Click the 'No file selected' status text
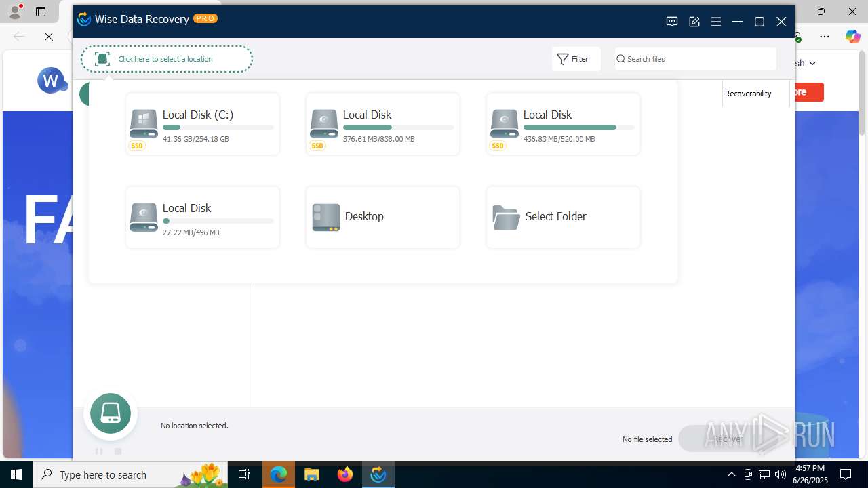The width and height of the screenshot is (868, 488). point(648,439)
